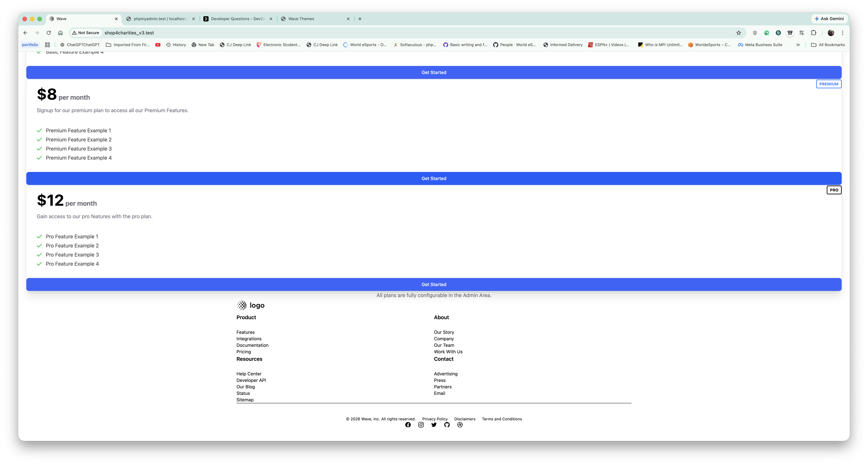Open the All Bookmarks folder

click(828, 45)
